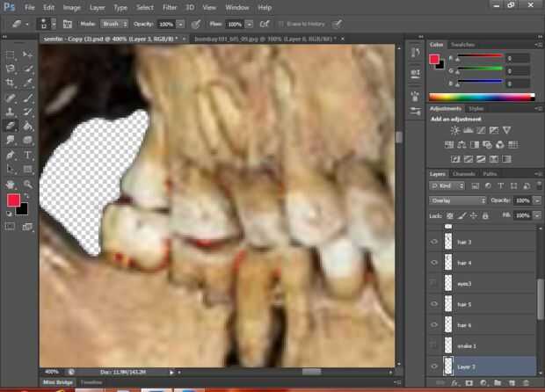
Task: Toggle lock transparent pixels
Action: point(450,216)
